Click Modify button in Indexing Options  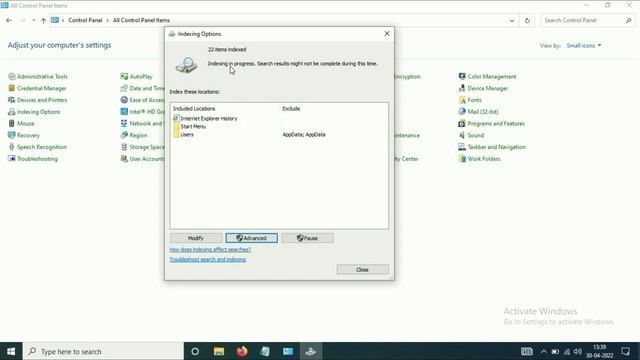click(x=196, y=238)
